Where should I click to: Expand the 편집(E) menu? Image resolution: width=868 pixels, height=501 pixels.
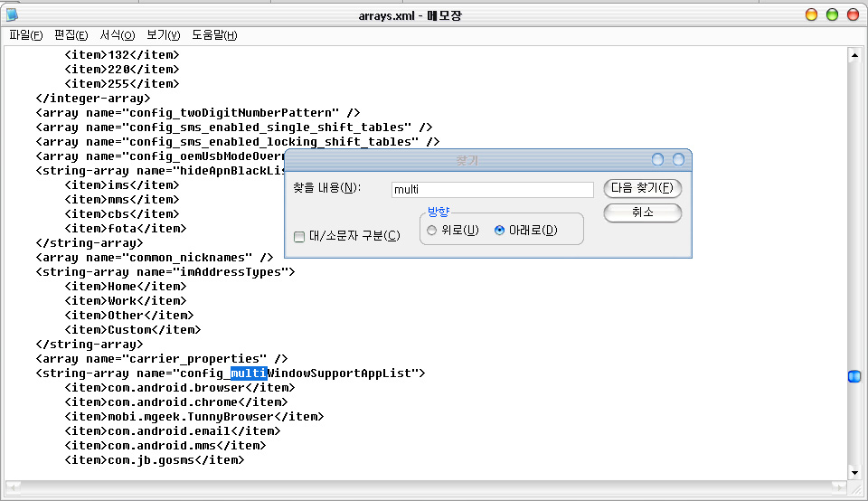71,35
